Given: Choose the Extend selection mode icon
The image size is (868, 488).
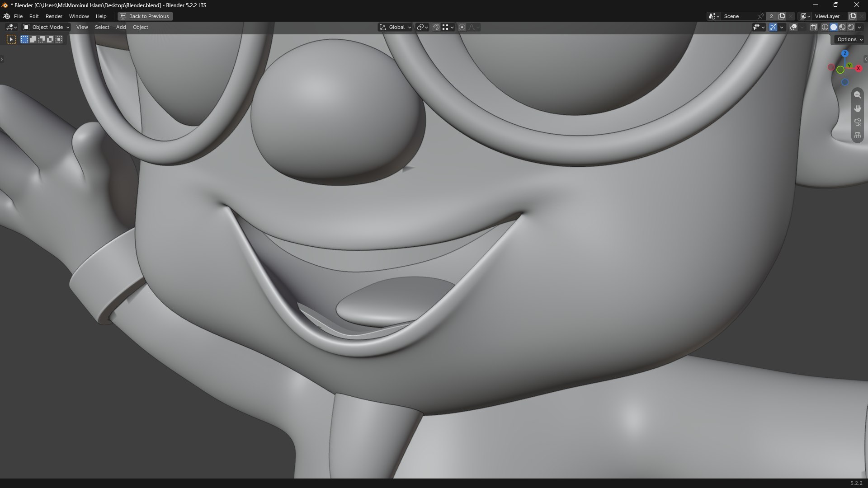Looking at the screenshot, I should pyautogui.click(x=33, y=39).
